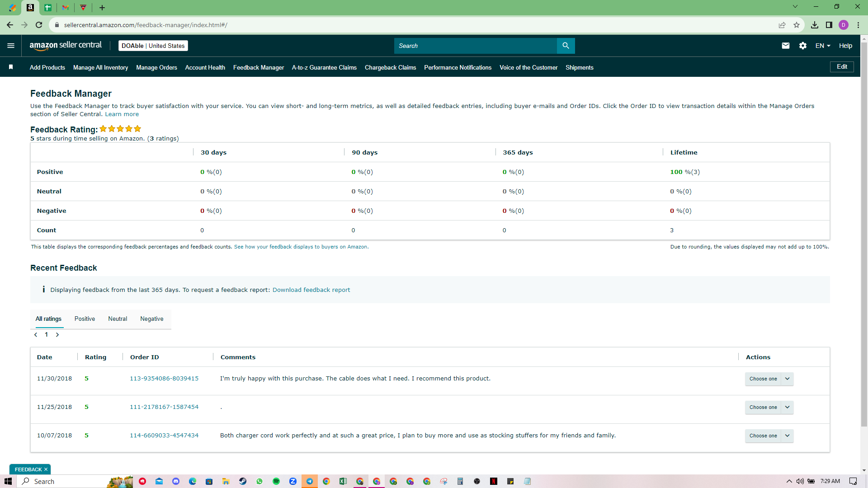The height and width of the screenshot is (488, 868).
Task: Open Microsoft Edge from the taskbar
Action: [193, 481]
